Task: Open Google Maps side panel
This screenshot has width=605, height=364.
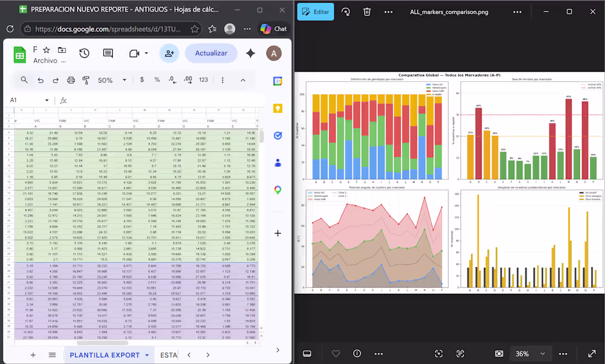Action: (x=278, y=190)
